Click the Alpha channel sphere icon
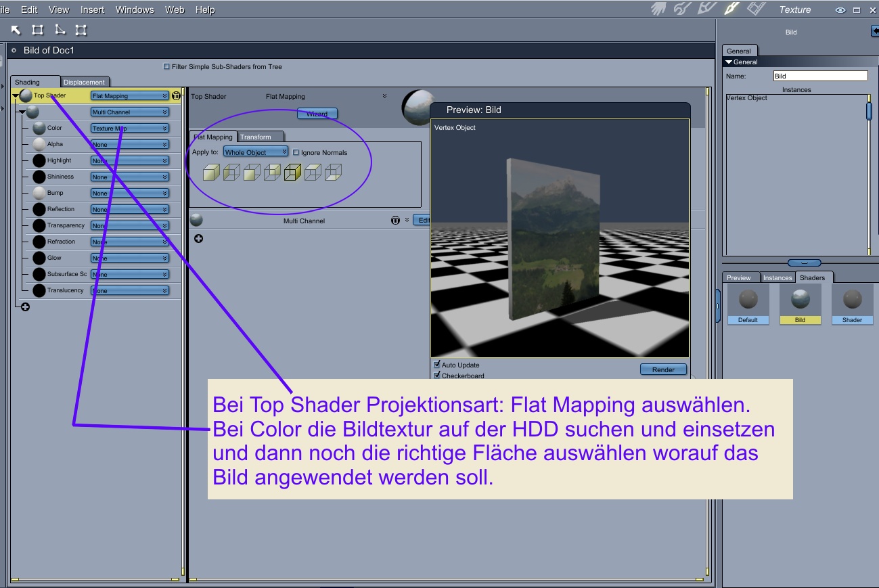879x588 pixels. pos(39,144)
